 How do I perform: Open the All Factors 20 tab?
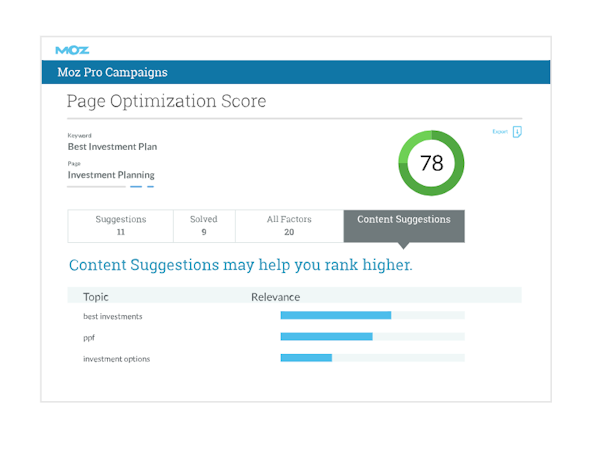tap(289, 226)
